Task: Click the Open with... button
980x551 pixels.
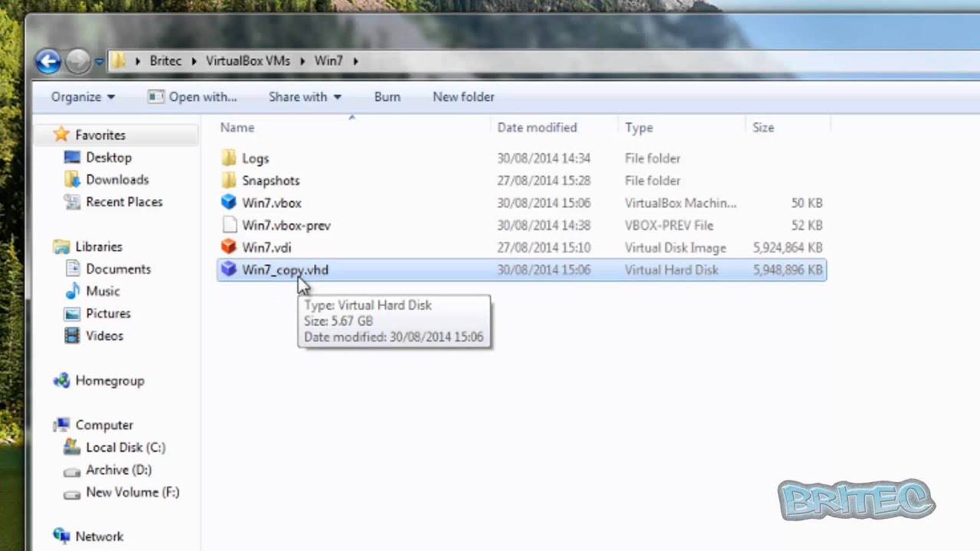Action: click(x=192, y=97)
